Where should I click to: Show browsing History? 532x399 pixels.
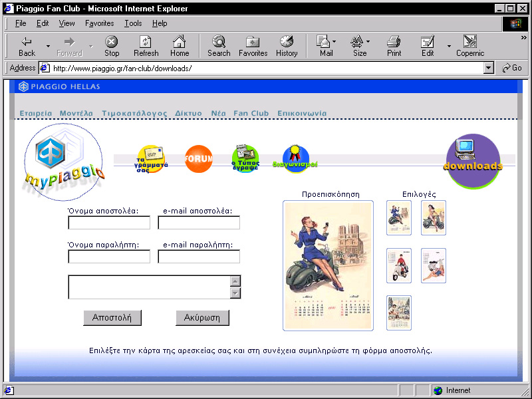[x=287, y=46]
